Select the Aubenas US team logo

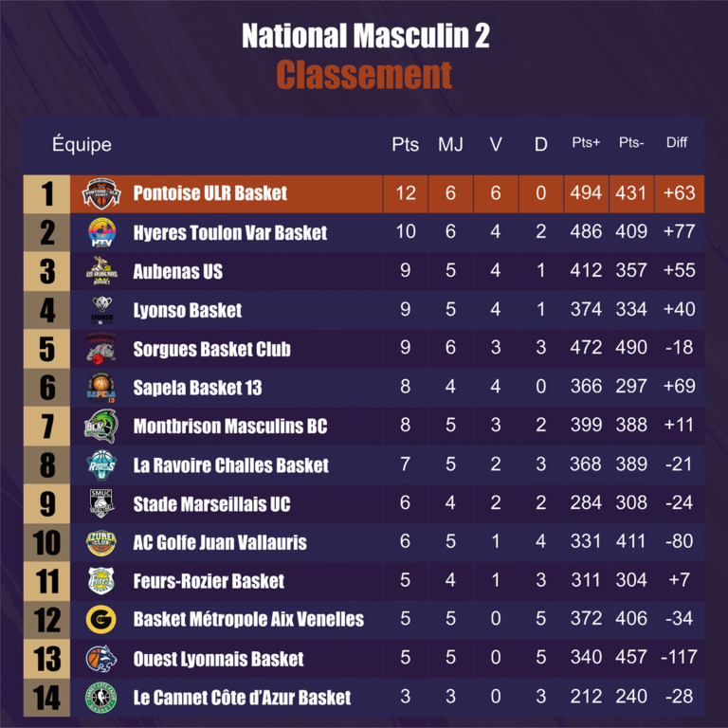point(101,271)
